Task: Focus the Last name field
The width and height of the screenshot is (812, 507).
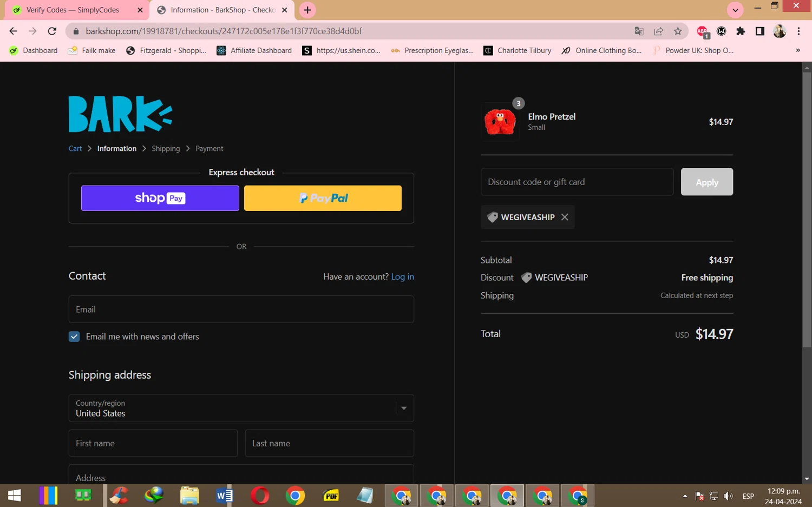Action: pyautogui.click(x=330, y=443)
